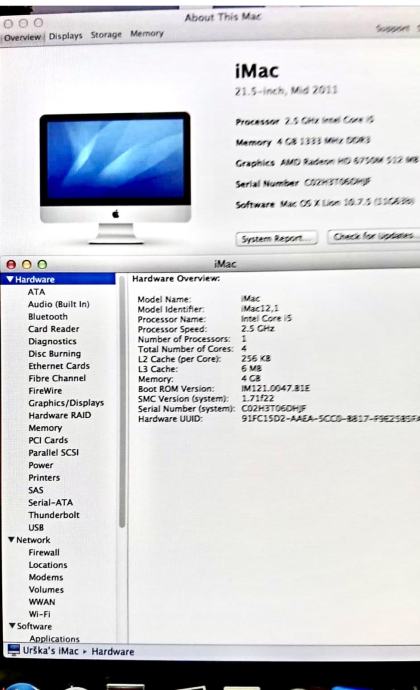
Task: Collapse the Hardware tree section
Action: [10, 279]
